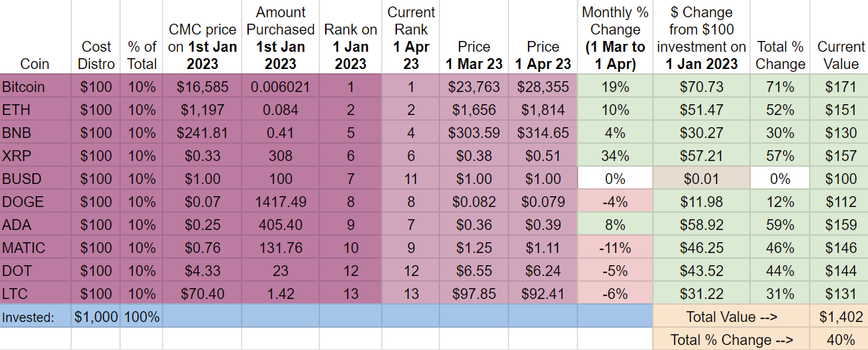This screenshot has height=350, width=868.
Task: Select the XRP 34% monthly change cell
Action: point(614,156)
